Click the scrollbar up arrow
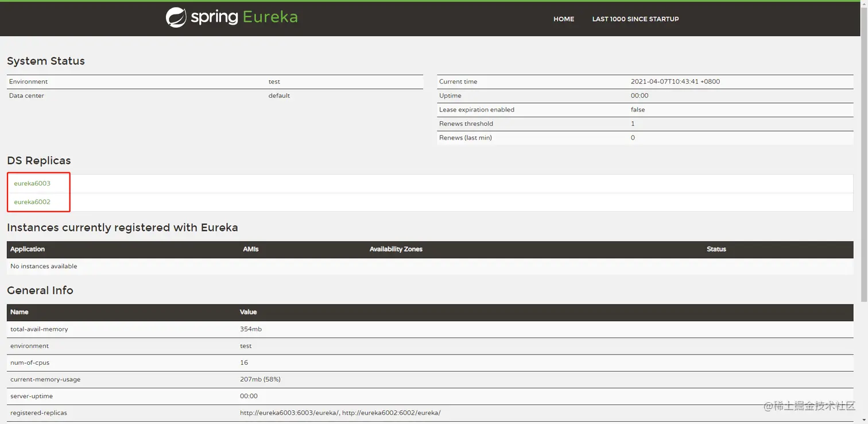This screenshot has height=424, width=868. click(865, 5)
